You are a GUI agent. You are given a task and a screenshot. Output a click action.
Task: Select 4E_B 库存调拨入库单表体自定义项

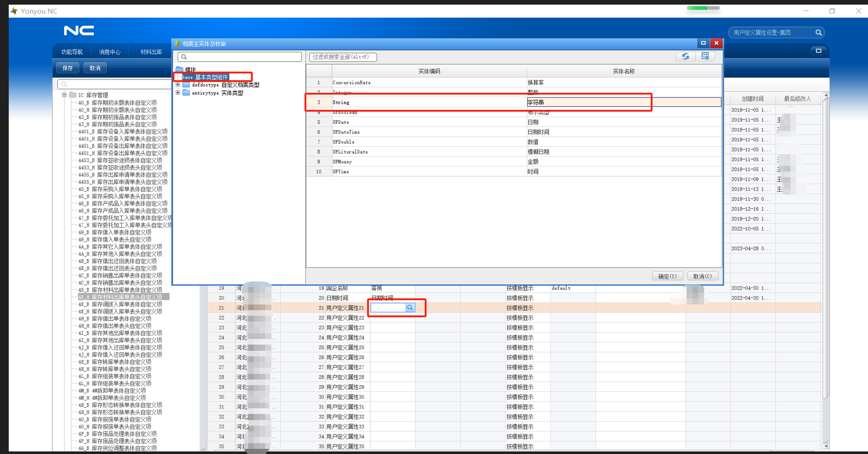pos(120,304)
